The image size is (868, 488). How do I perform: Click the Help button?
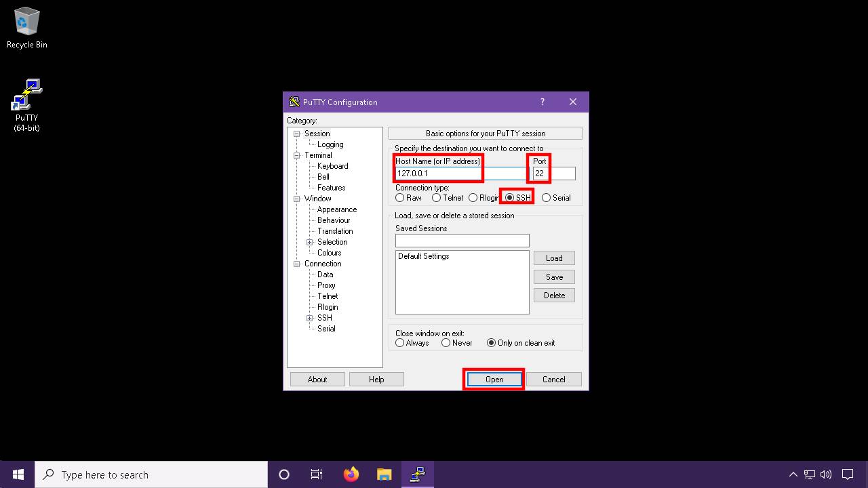pyautogui.click(x=376, y=380)
